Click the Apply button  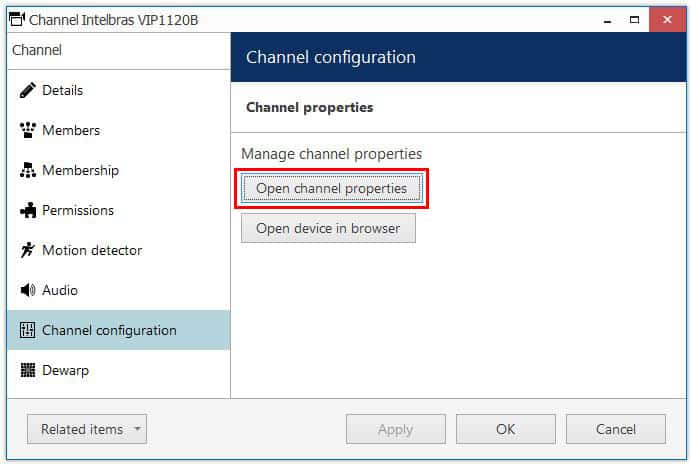395,430
